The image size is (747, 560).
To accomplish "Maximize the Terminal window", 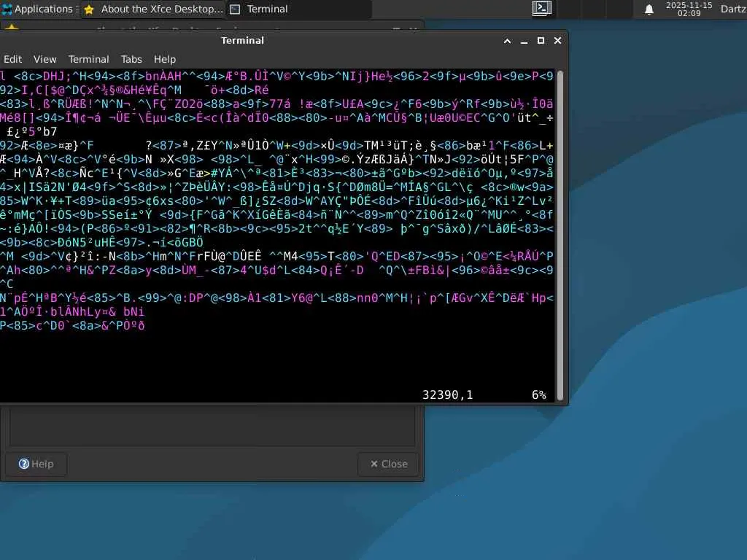I will pos(541,41).
